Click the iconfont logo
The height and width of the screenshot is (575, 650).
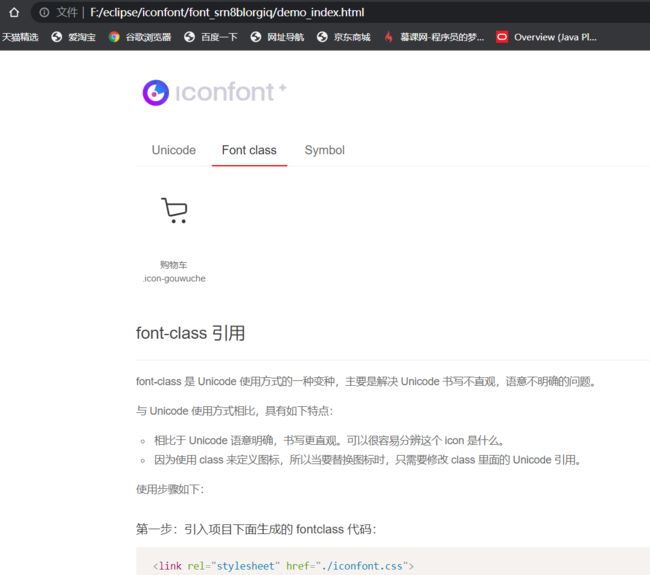(214, 92)
